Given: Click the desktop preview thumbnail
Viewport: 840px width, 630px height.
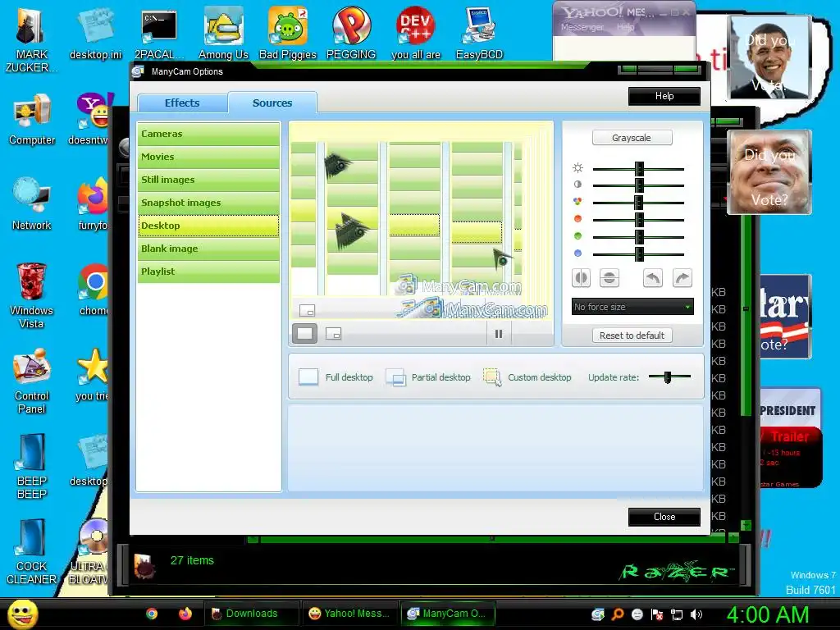Looking at the screenshot, I should [421, 221].
